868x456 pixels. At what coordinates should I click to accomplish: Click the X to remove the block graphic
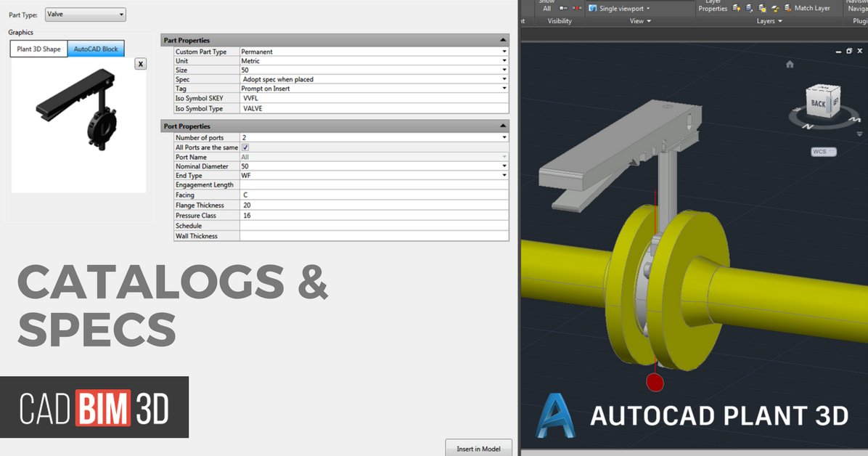pyautogui.click(x=140, y=64)
